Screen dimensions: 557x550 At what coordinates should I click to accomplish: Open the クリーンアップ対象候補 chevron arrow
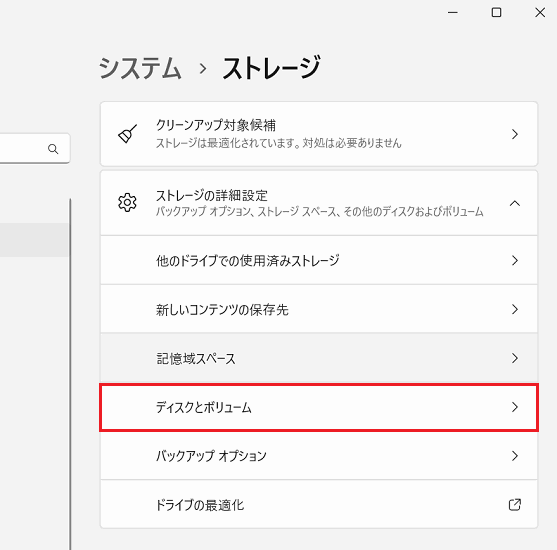coord(515,134)
